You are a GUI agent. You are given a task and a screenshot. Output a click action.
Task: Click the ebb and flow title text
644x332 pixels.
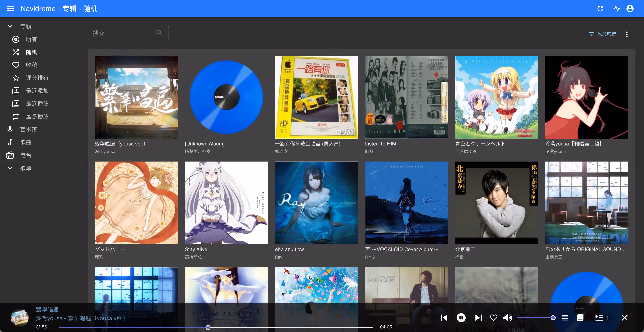pos(289,249)
